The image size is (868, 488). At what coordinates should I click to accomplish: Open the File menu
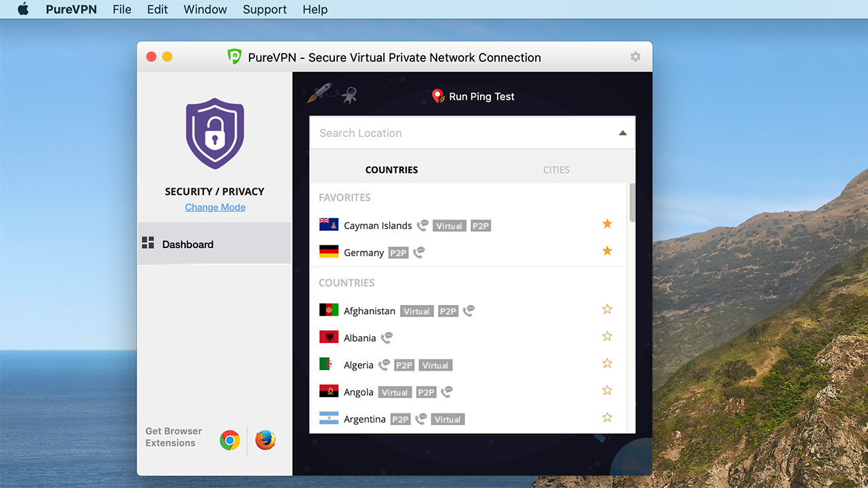(122, 9)
